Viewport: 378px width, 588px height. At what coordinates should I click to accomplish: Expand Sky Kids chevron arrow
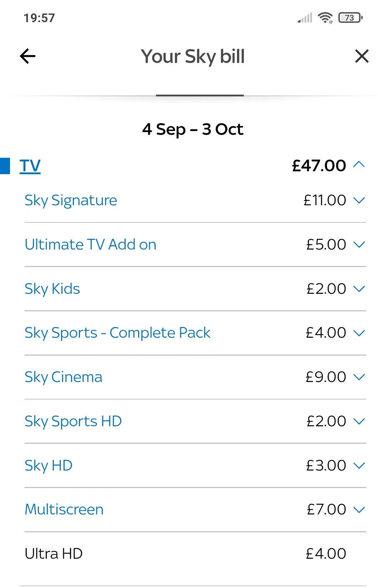(x=359, y=289)
